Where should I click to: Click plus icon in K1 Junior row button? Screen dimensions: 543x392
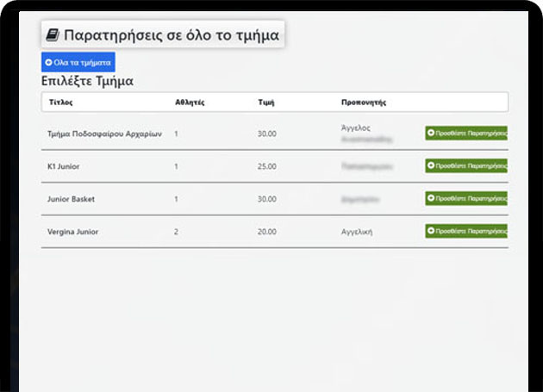tap(431, 165)
